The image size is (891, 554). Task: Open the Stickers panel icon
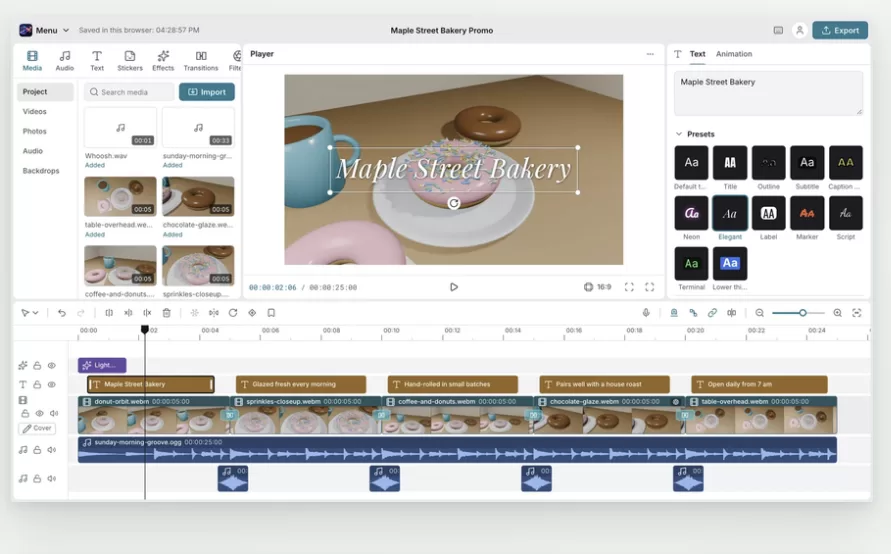[x=130, y=60]
